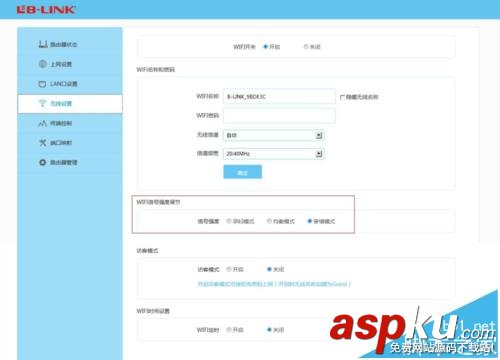Click the WiFi name field with B-LINK name
The height and width of the screenshot is (360, 500).
pos(279,97)
